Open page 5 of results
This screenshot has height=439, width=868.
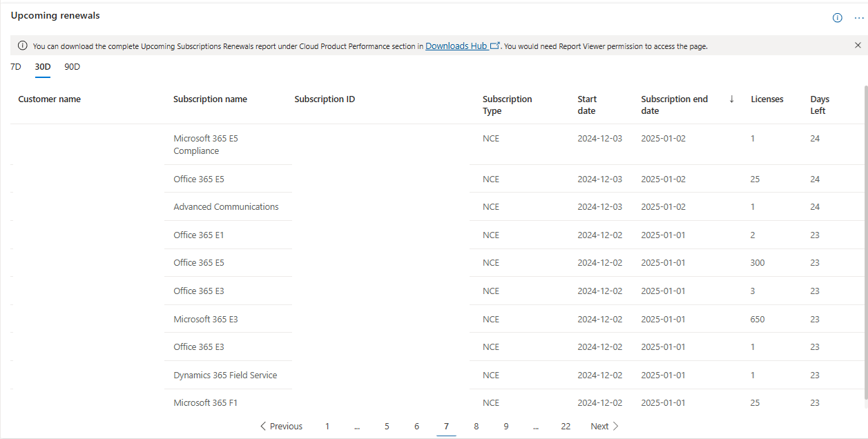(387, 427)
